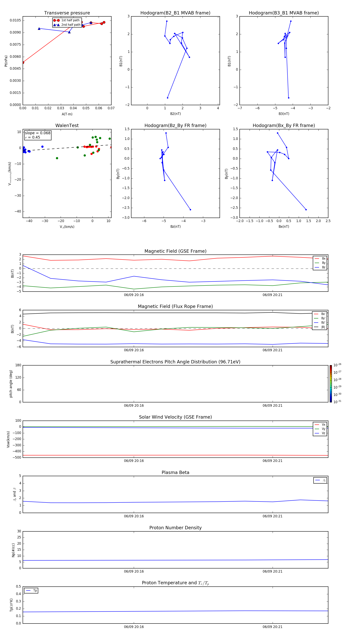Click the 'Hodogram(Bx_By FR frame)' title
The image size is (351, 644).
tap(284, 125)
